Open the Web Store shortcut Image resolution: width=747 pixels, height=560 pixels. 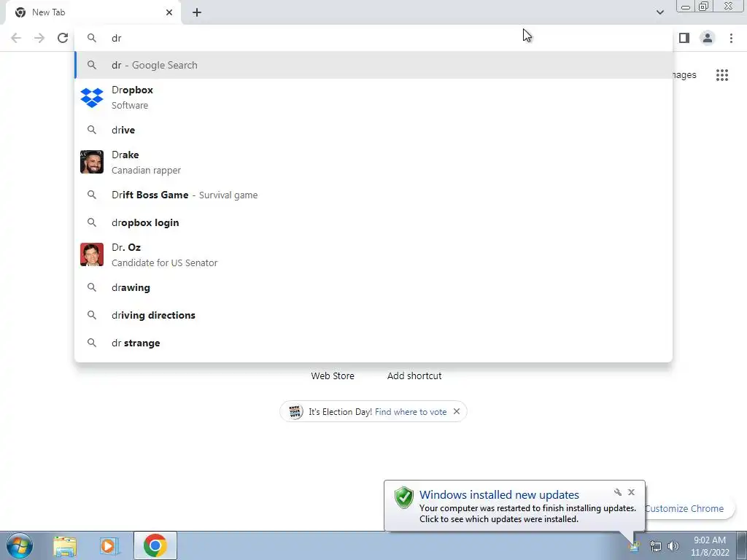coord(333,376)
